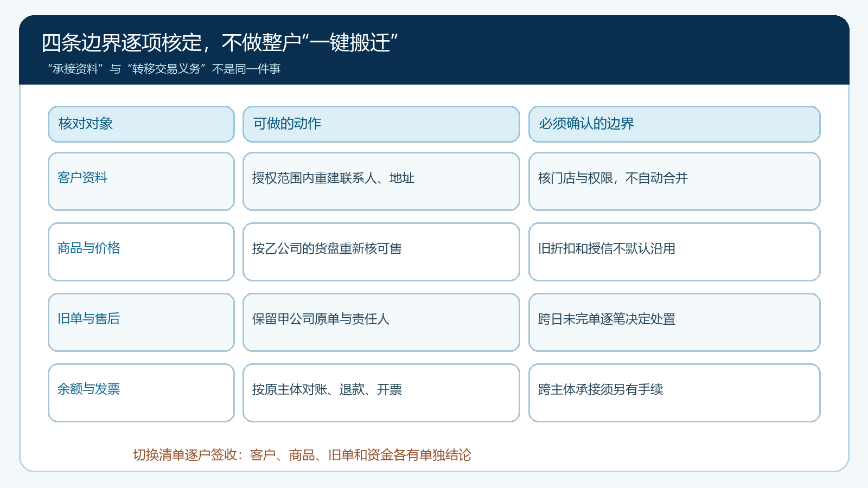Select the cell 按原主体对账、退款、开票
The width and height of the screenshot is (868, 488).
381,393
